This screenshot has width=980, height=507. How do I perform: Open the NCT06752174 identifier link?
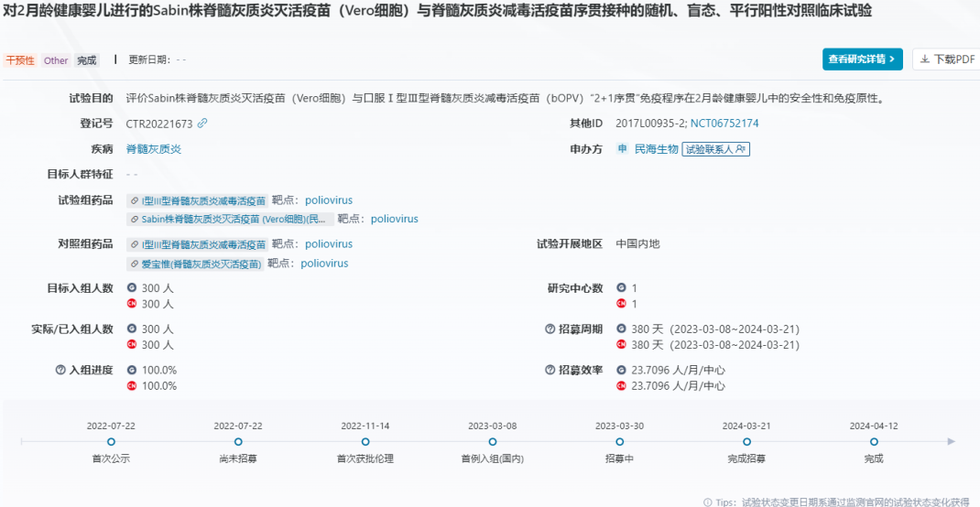pyautogui.click(x=724, y=124)
